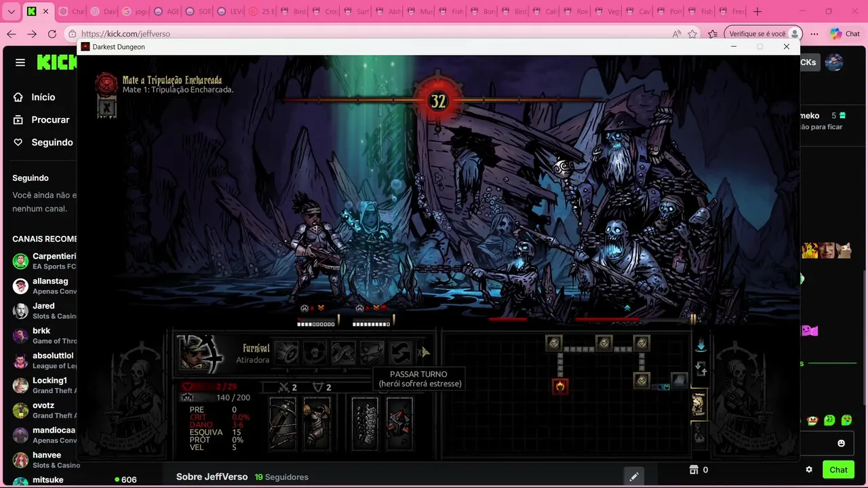The height and width of the screenshot is (488, 868).
Task: Open browser settings and more menu
Action: click(x=814, y=34)
